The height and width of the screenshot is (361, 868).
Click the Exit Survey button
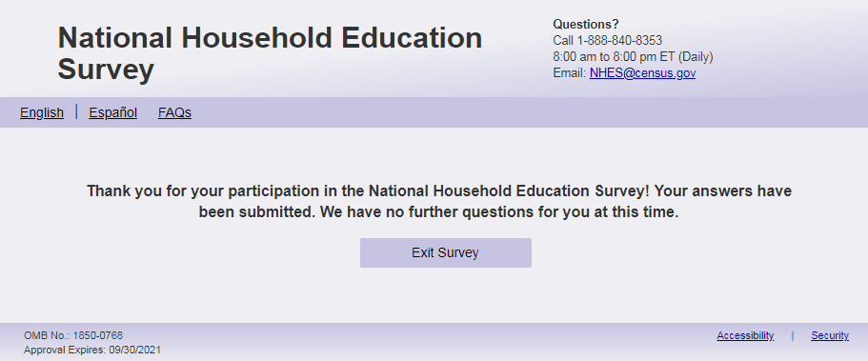tap(446, 253)
